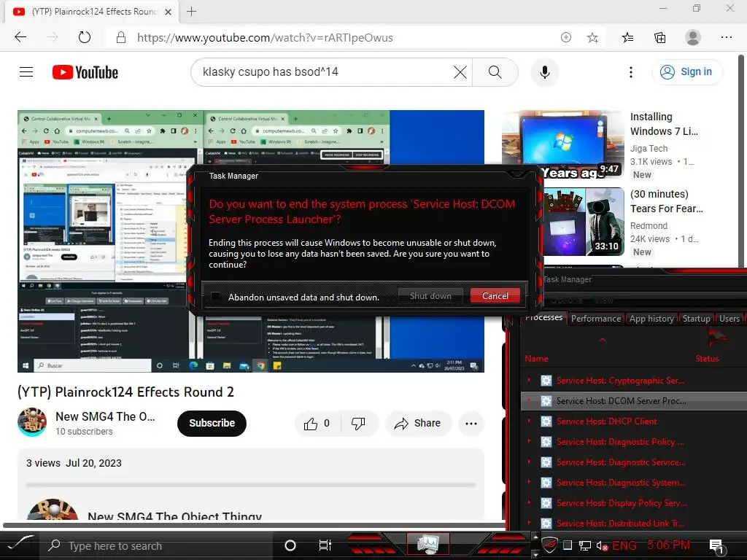
Task: Open notification center icon
Action: pos(717,547)
